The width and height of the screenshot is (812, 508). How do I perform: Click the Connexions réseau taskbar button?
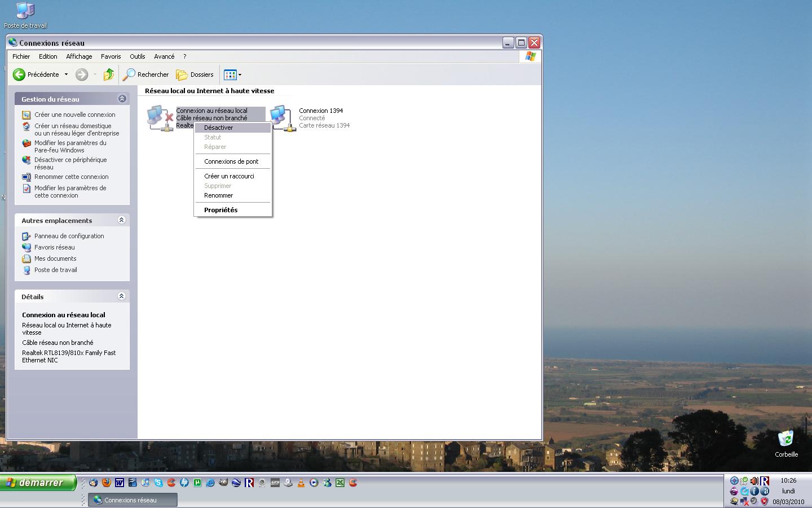(132, 500)
